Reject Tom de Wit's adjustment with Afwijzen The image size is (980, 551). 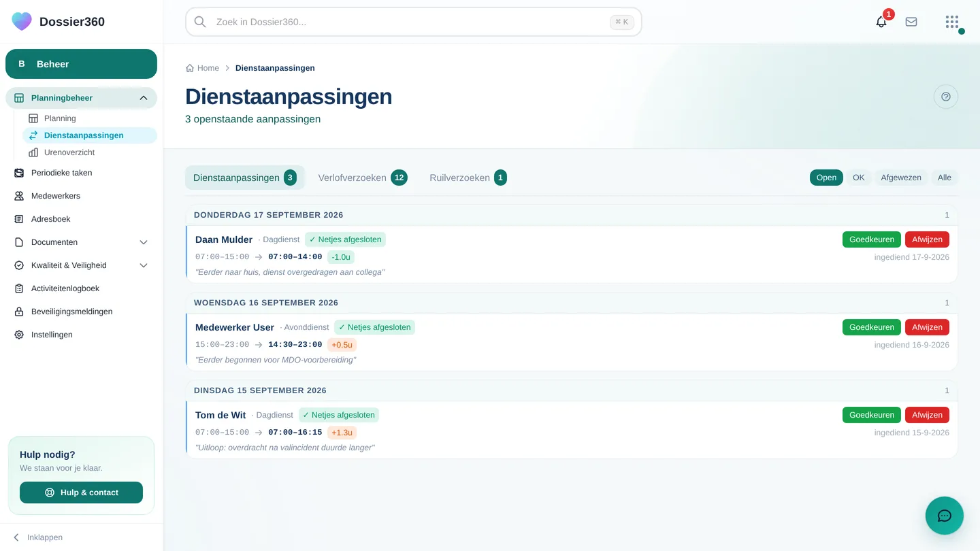click(927, 415)
